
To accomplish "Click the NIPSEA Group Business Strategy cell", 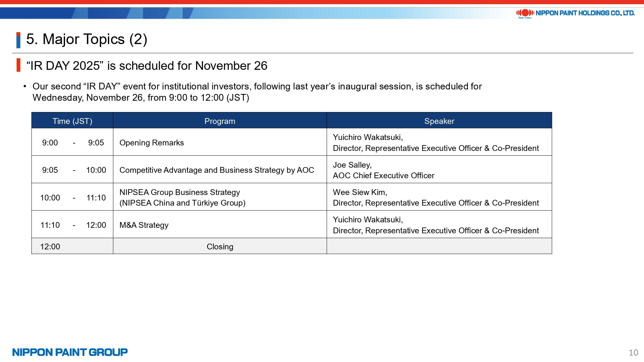I will point(182,197).
